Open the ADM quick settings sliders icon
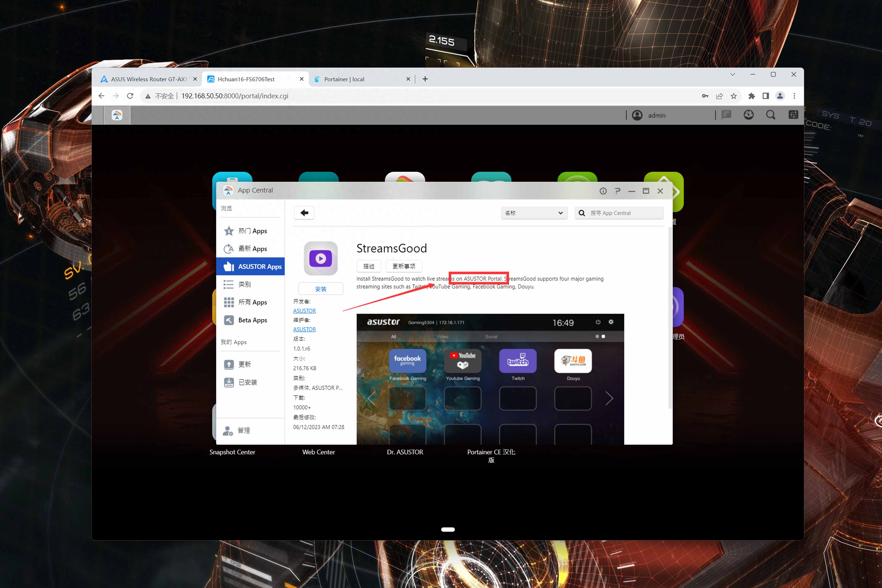This screenshot has width=882, height=588. 793,115
